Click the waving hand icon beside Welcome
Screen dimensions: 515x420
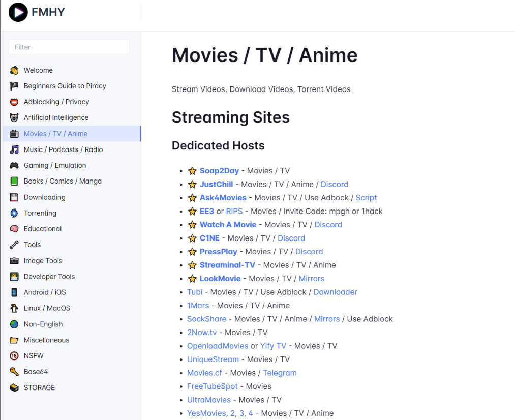pyautogui.click(x=14, y=70)
